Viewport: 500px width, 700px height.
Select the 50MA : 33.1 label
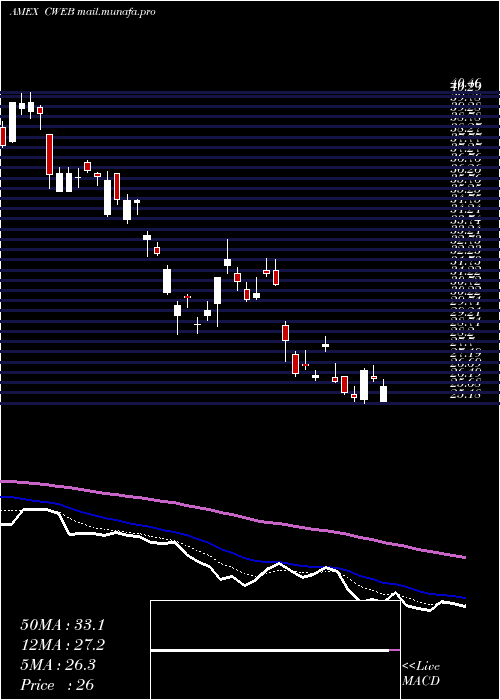coord(62,625)
